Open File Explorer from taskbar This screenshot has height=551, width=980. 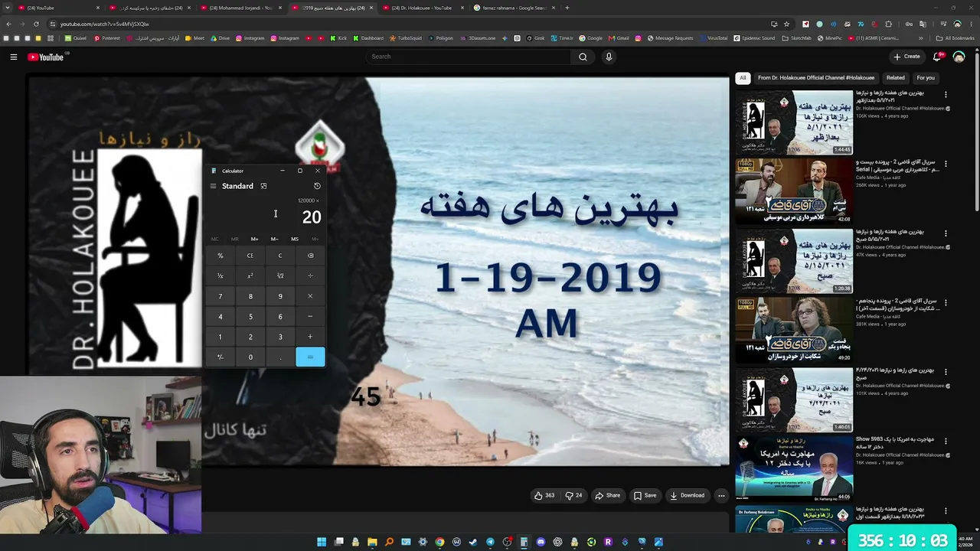pos(372,542)
